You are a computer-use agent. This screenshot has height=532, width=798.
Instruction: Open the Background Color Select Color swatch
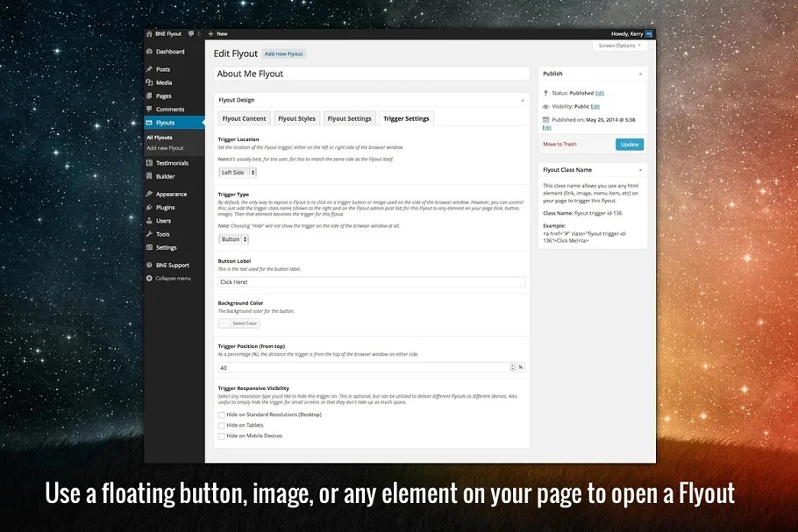point(239,323)
